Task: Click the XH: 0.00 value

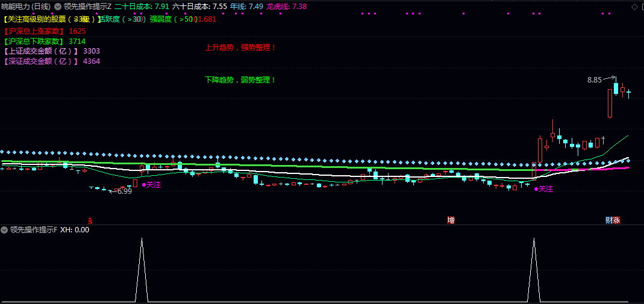Action: (75, 230)
